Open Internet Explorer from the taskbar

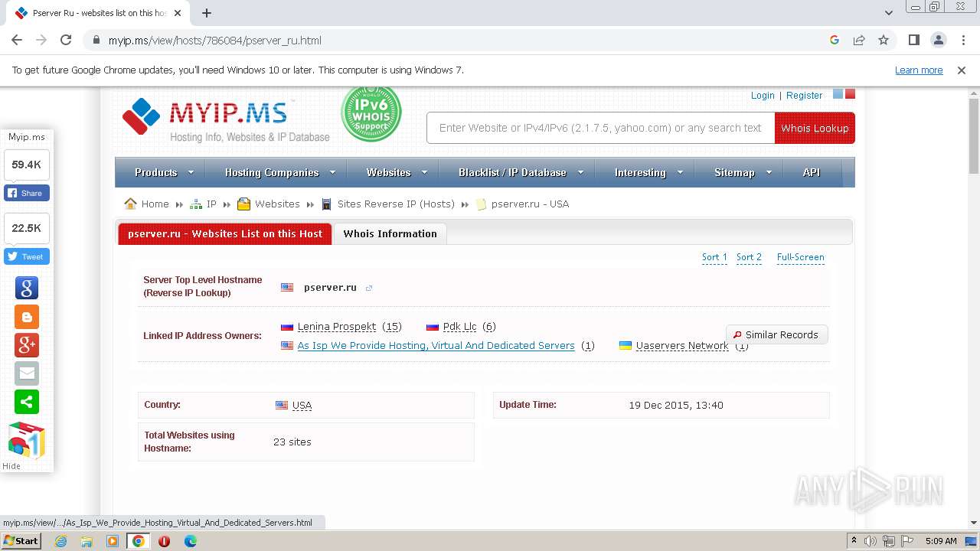coord(61,541)
